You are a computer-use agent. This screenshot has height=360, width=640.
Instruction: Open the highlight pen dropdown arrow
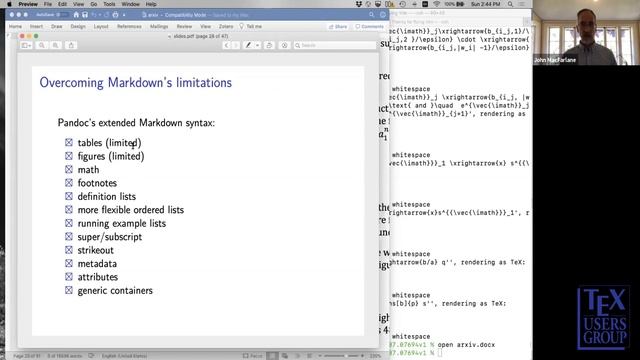pyautogui.click(x=257, y=45)
